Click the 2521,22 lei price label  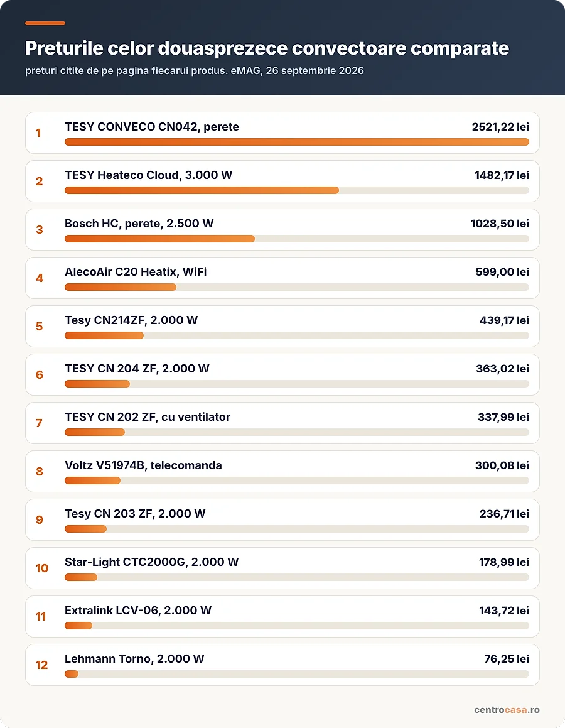click(x=500, y=127)
